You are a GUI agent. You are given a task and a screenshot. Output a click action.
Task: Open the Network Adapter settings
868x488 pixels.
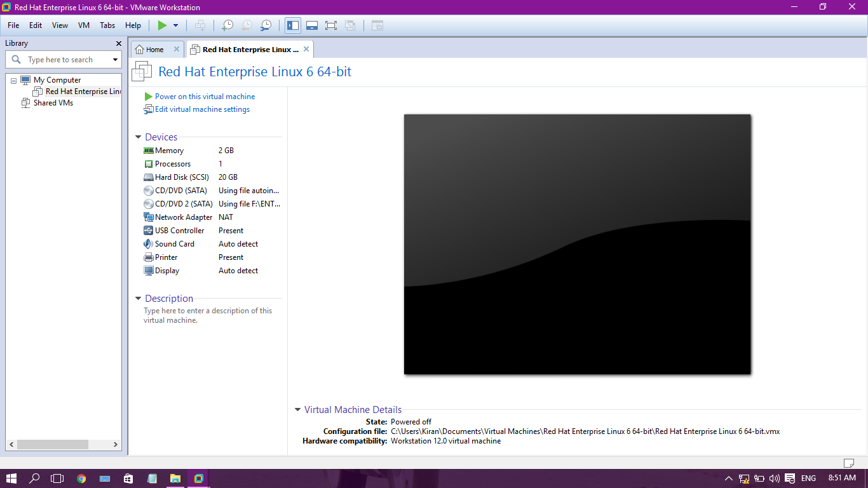click(184, 217)
